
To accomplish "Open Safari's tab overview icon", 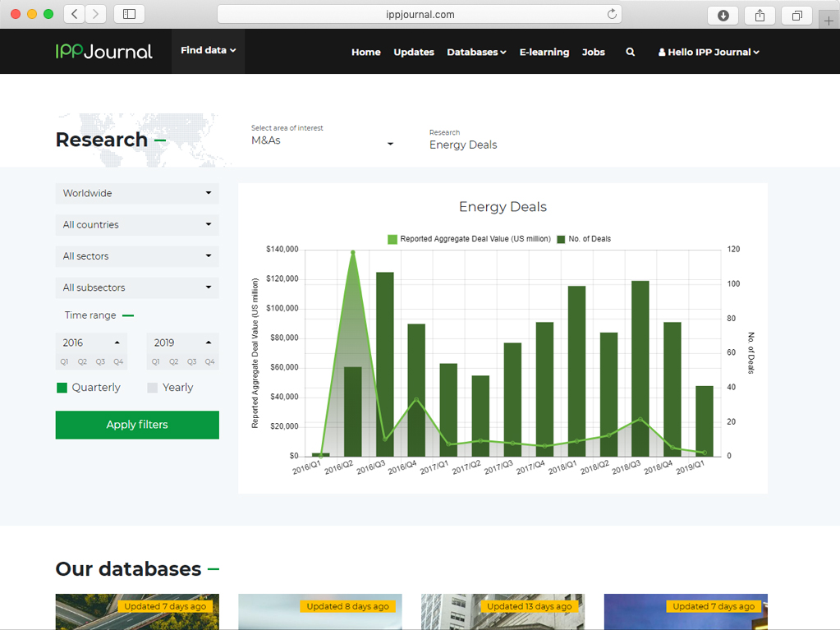I will pos(796,15).
